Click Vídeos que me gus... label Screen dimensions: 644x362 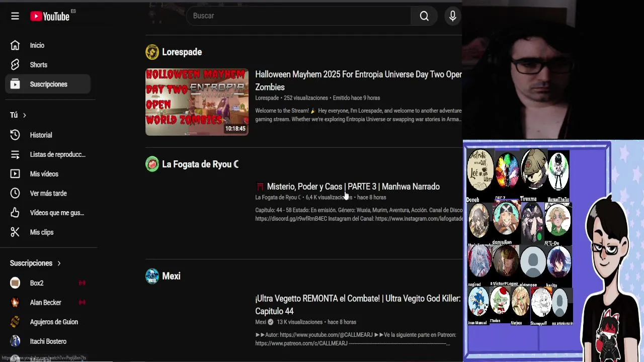57,213
